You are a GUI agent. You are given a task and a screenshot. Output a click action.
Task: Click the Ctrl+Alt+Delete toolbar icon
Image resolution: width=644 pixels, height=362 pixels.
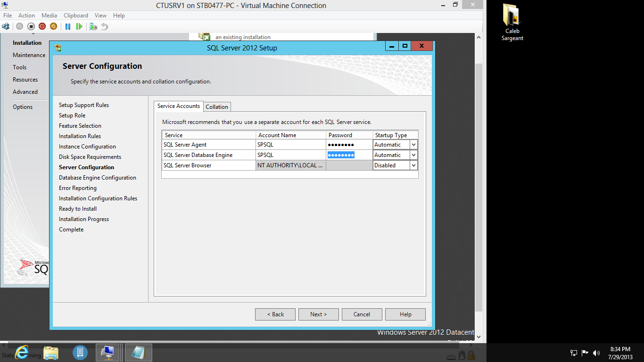coord(6,26)
